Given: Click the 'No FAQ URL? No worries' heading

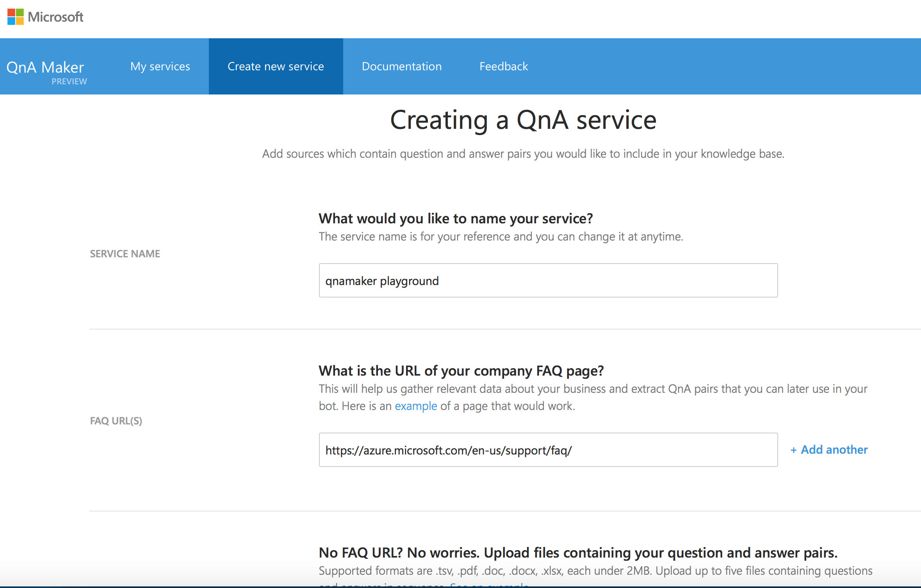Looking at the screenshot, I should point(578,552).
